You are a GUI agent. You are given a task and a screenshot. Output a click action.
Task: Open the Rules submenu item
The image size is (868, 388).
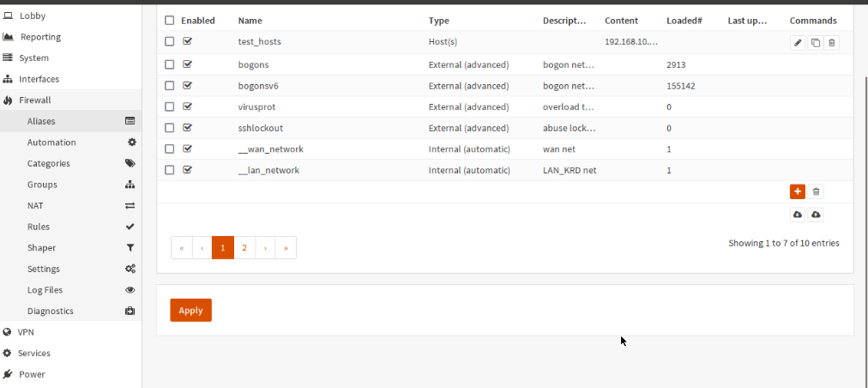(39, 227)
